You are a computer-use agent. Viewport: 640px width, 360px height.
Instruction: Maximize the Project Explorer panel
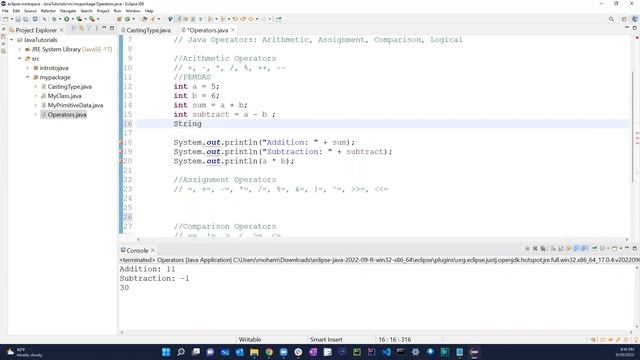click(x=112, y=28)
